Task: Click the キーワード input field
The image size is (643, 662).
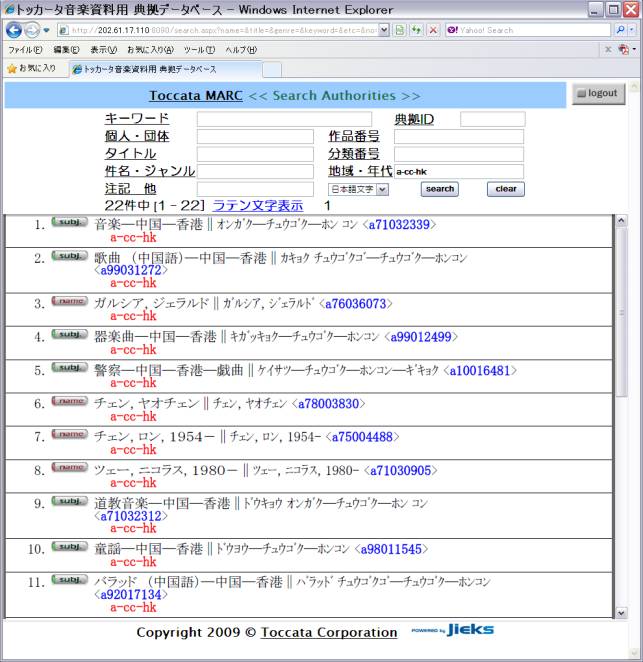Action: pos(284,119)
